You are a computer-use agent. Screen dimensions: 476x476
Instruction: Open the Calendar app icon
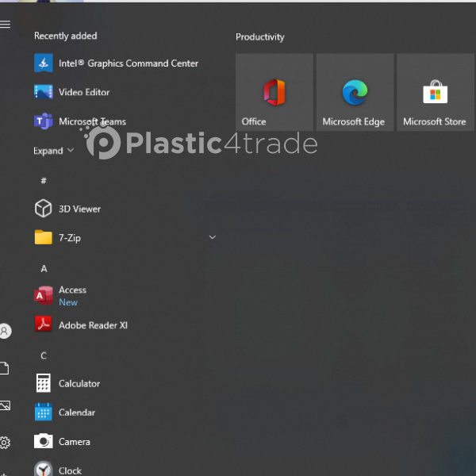click(x=44, y=412)
